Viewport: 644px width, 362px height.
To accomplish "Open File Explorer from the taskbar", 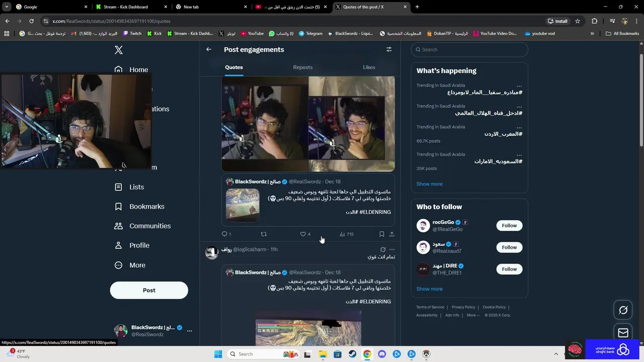I will (x=323, y=354).
